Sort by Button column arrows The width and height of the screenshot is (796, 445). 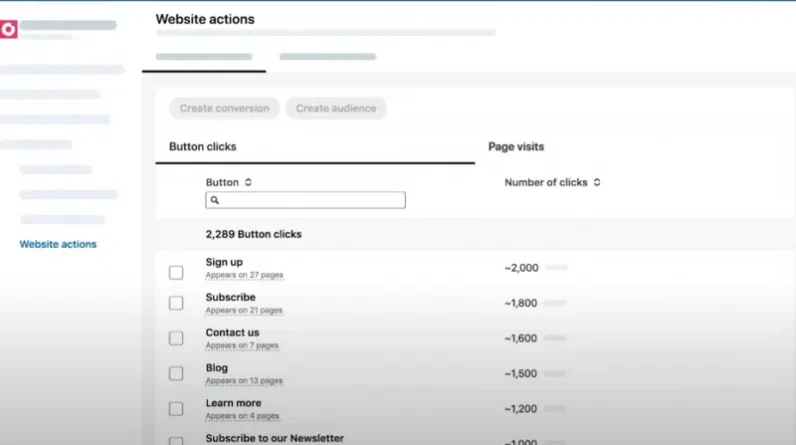click(x=248, y=182)
